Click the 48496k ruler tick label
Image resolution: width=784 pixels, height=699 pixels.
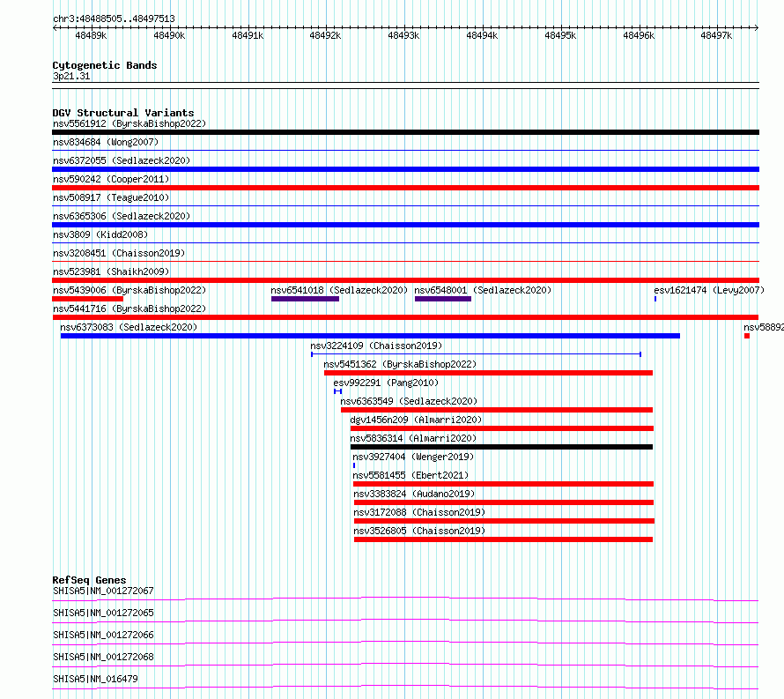pos(639,35)
